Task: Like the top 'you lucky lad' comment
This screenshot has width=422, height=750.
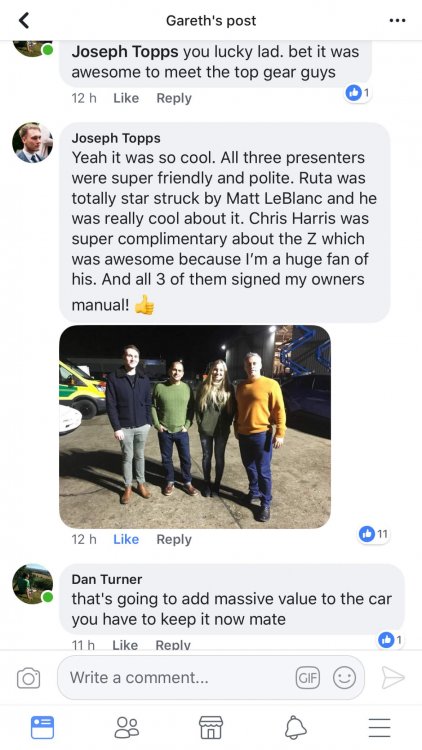Action: tap(126, 98)
